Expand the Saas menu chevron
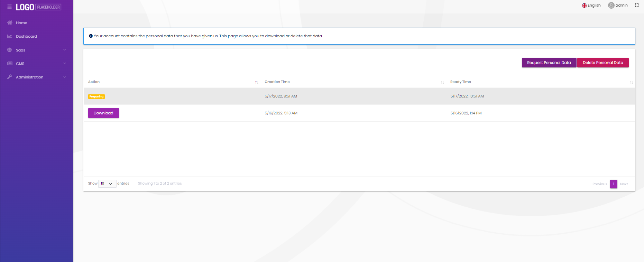Image resolution: width=644 pixels, height=262 pixels. coord(65,50)
